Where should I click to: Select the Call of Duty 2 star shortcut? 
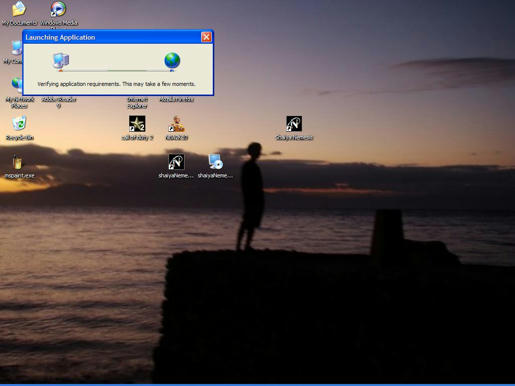tap(137, 124)
